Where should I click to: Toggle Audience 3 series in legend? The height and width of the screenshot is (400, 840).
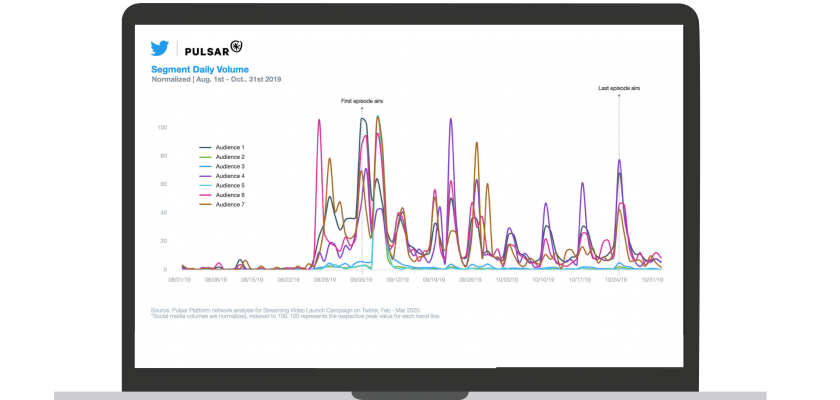230,166
